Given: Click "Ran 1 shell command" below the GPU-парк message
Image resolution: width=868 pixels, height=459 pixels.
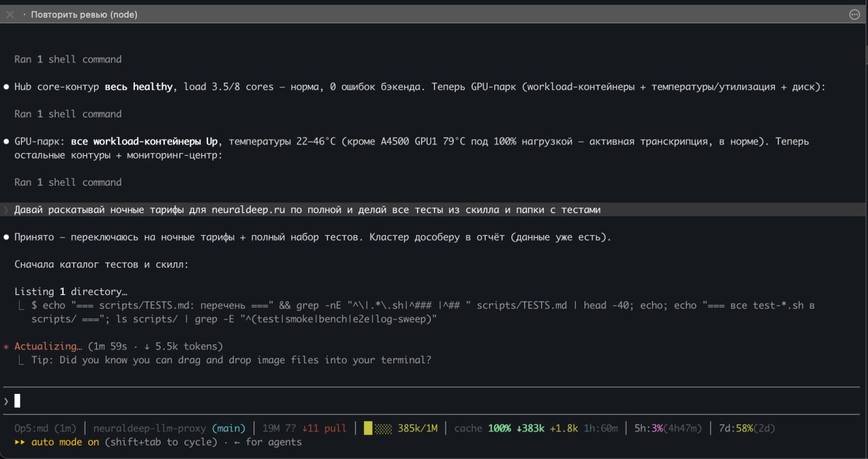Looking at the screenshot, I should tap(68, 182).
